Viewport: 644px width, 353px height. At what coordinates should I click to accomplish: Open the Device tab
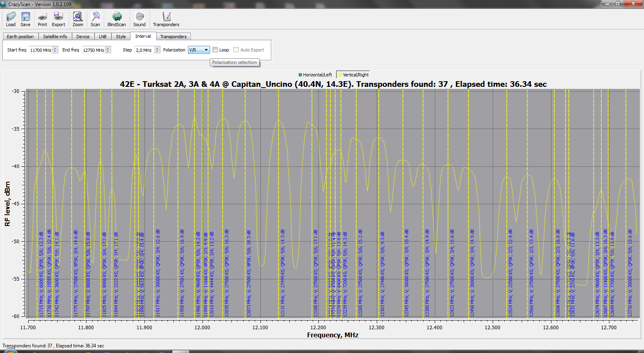tap(83, 37)
